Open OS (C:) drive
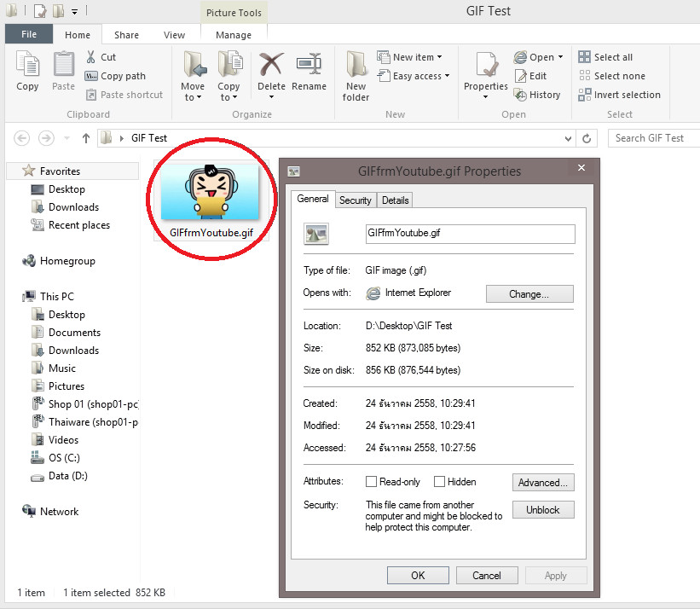Viewport: 700px width, 609px height. pos(55,458)
